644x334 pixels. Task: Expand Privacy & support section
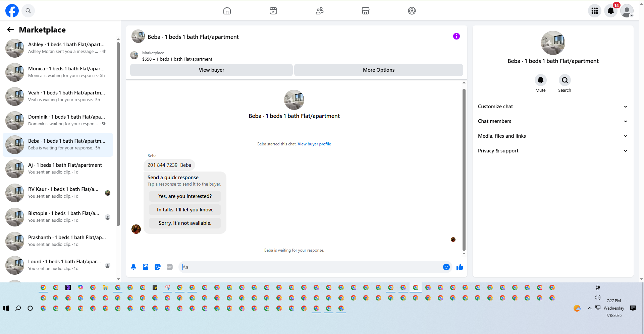552,151
